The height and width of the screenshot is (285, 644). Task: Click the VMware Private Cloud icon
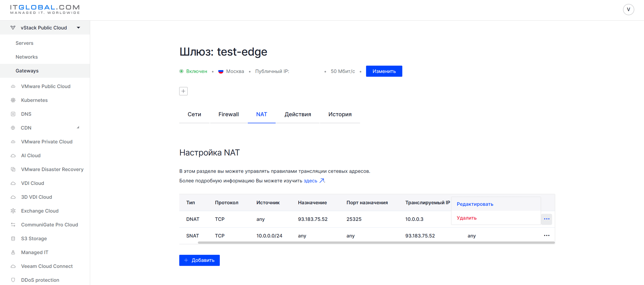pos(13,142)
